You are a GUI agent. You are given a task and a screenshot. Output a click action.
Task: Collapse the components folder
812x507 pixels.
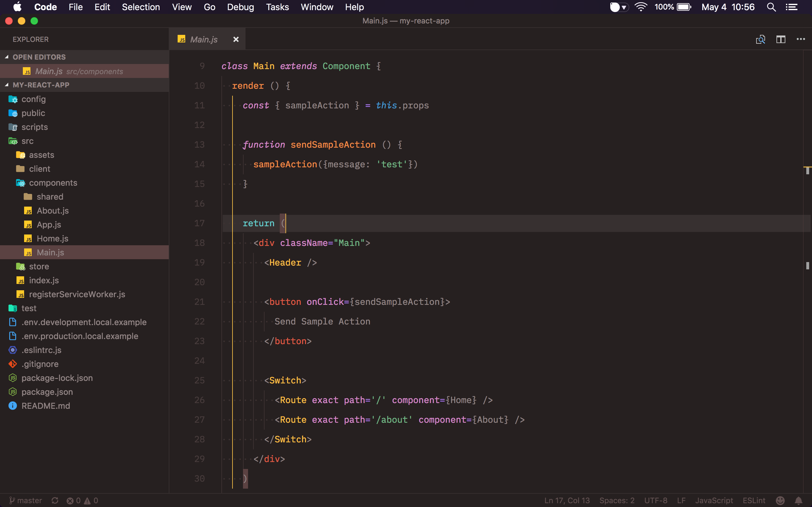53,183
